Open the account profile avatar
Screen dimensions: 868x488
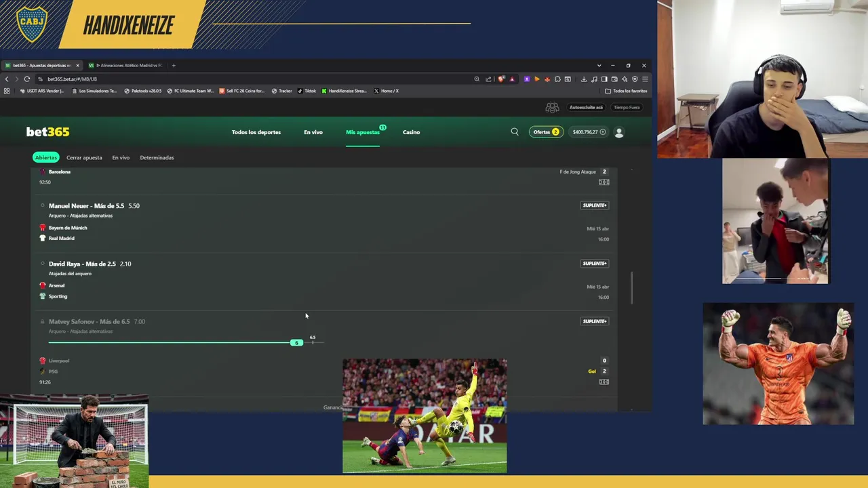pyautogui.click(x=618, y=132)
